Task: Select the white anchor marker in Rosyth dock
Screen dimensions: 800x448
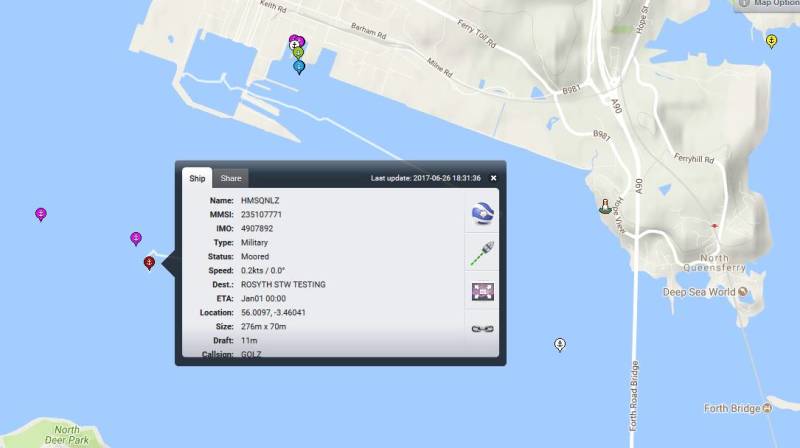Action: [293, 45]
